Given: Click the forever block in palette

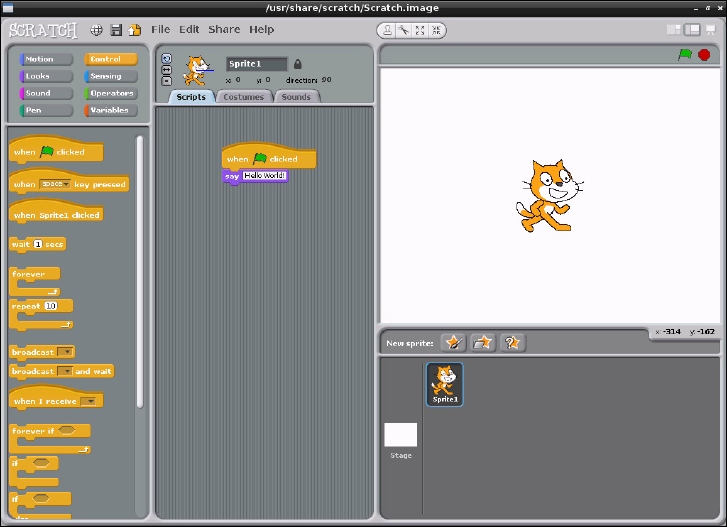Looking at the screenshot, I should point(34,281).
